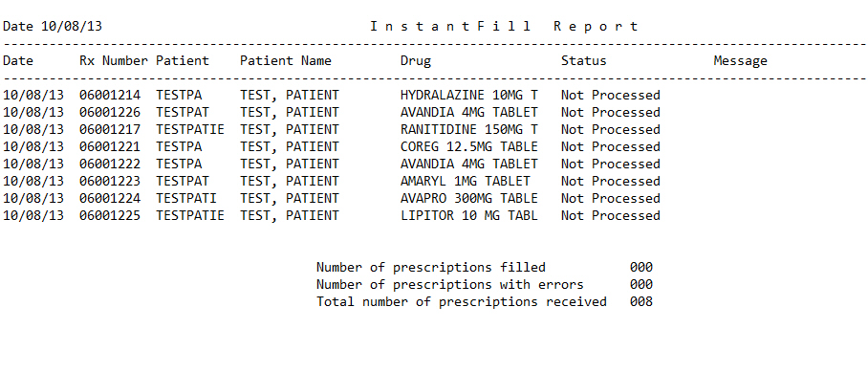868x373 pixels.
Task: Click the Status column header
Action: (583, 61)
